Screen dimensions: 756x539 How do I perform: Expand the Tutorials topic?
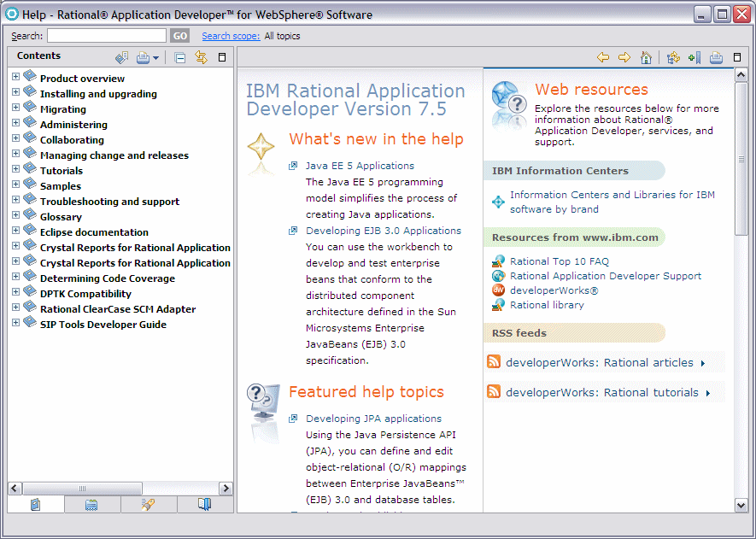tap(15, 169)
